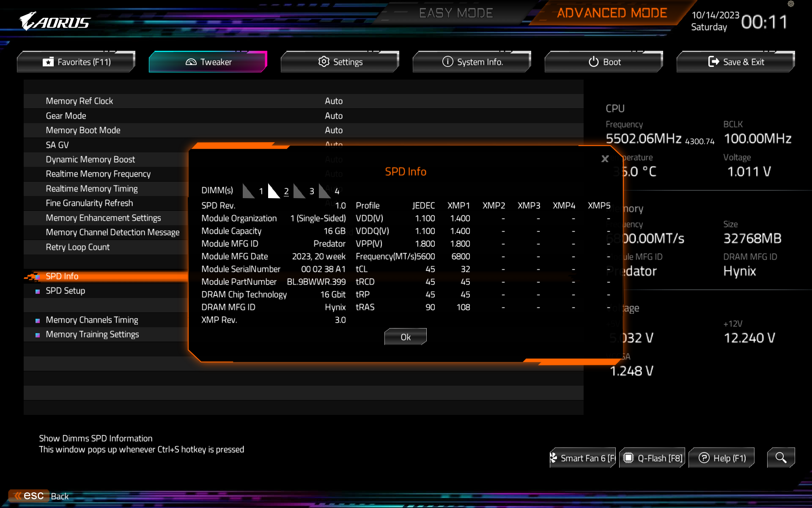The width and height of the screenshot is (812, 508).
Task: Open the Favorites (F11) tab
Action: point(76,62)
